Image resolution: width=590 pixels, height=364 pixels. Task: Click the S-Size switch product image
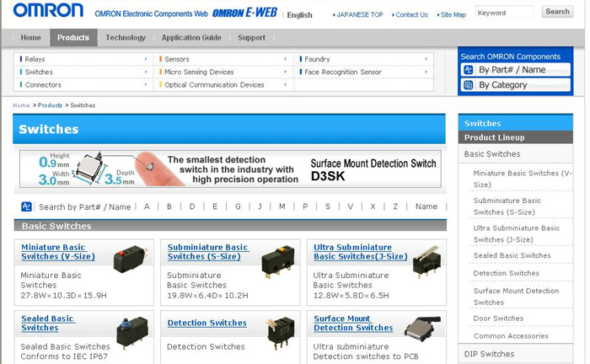[277, 262]
